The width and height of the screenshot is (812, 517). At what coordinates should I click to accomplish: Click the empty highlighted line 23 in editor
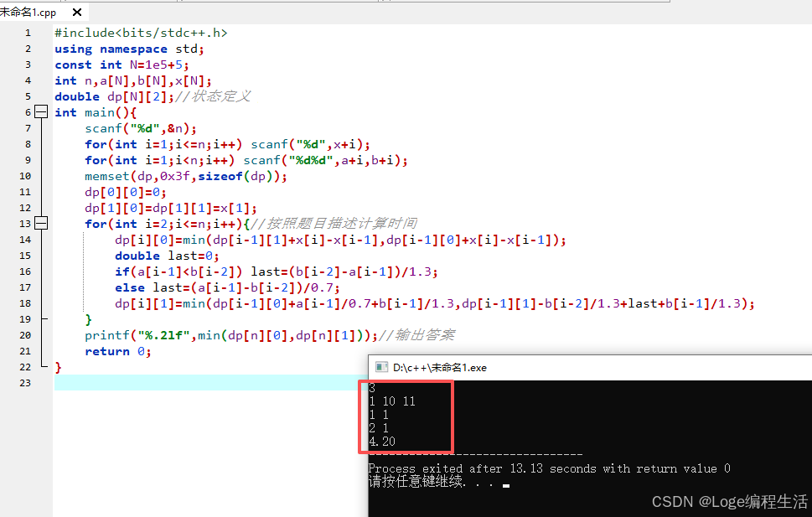[211, 383]
